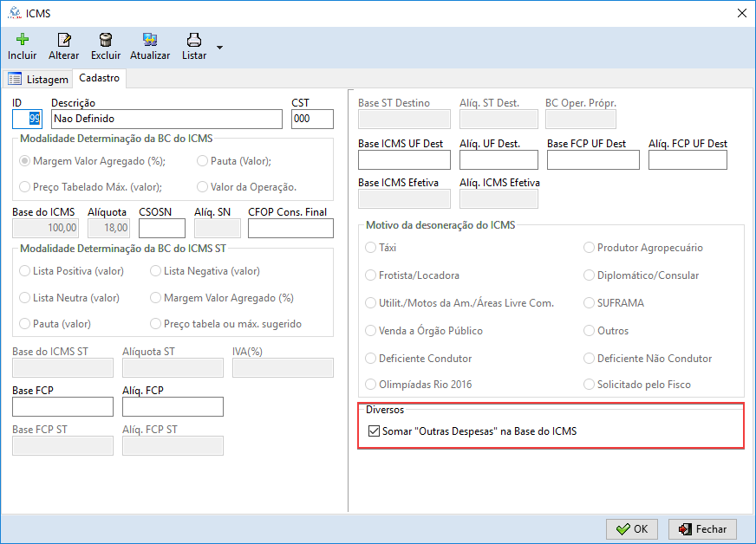
Task: Click the Alterar edit icon
Action: pos(63,40)
